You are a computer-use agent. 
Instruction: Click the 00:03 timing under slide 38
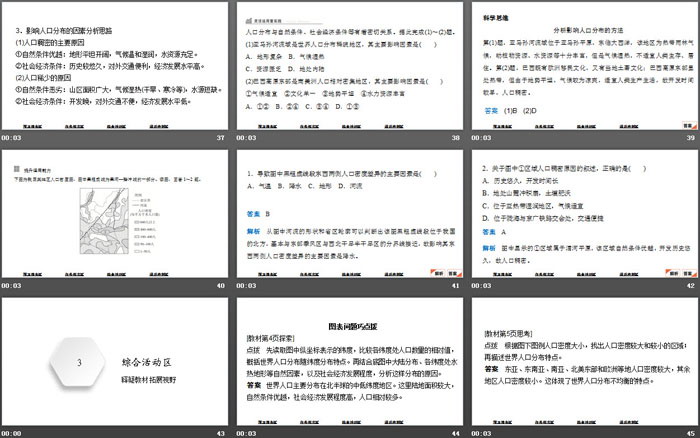[x=246, y=138]
